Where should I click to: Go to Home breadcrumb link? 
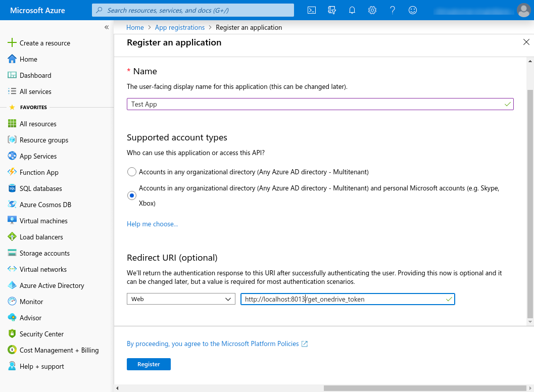pos(135,27)
